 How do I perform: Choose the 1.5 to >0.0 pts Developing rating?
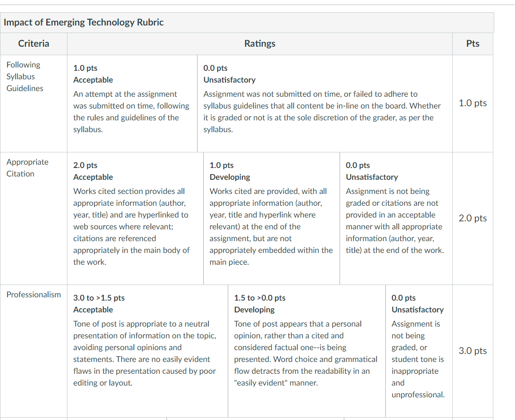[307, 351]
